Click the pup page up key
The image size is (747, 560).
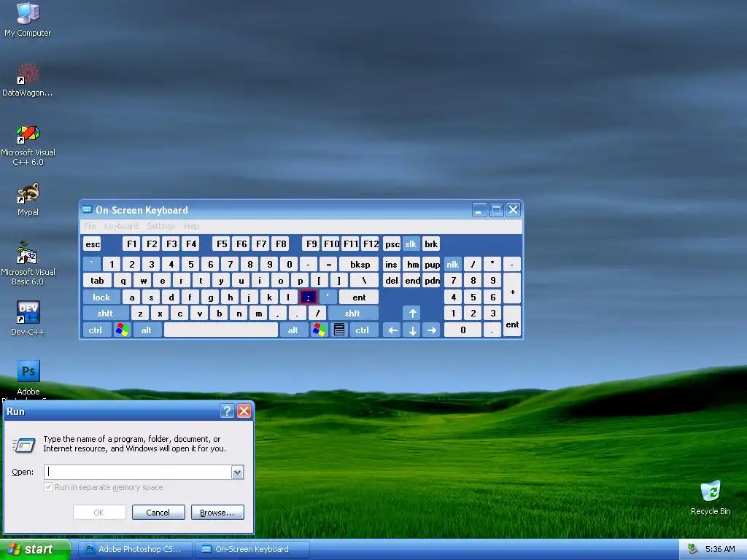432,264
